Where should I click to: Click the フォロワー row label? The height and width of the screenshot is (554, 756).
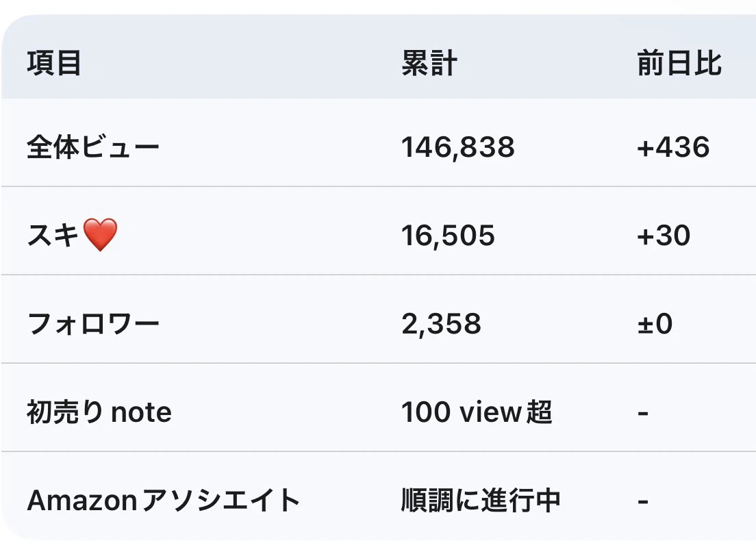pyautogui.click(x=93, y=323)
